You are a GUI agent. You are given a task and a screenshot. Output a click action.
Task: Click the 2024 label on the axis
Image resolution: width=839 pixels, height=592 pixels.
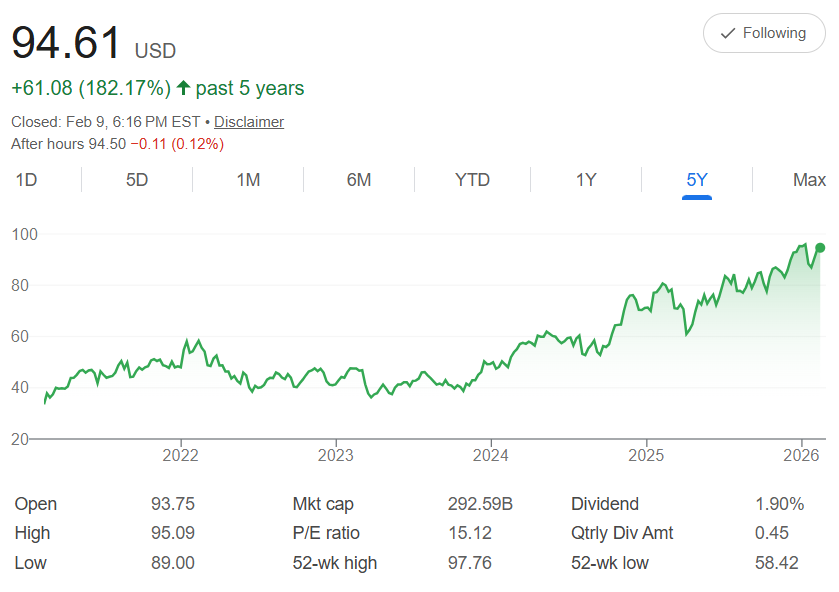(491, 456)
